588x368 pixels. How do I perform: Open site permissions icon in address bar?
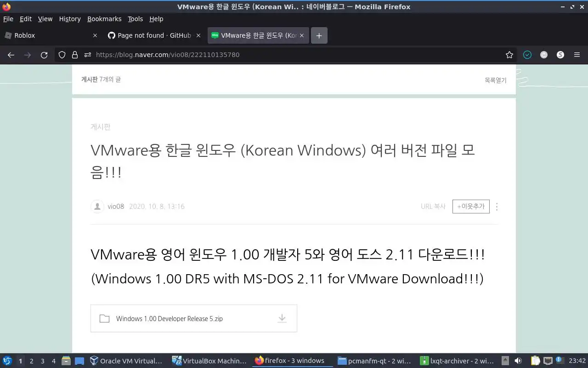coord(88,55)
